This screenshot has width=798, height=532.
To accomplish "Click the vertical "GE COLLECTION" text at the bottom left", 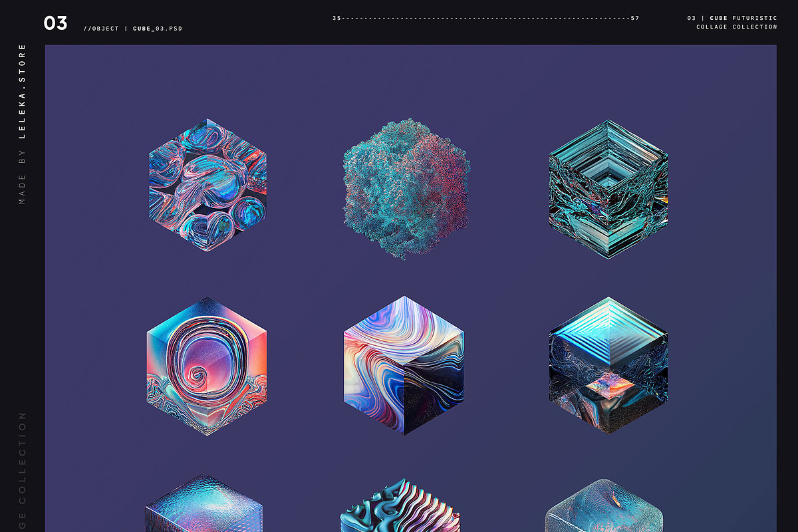I will pyautogui.click(x=22, y=471).
